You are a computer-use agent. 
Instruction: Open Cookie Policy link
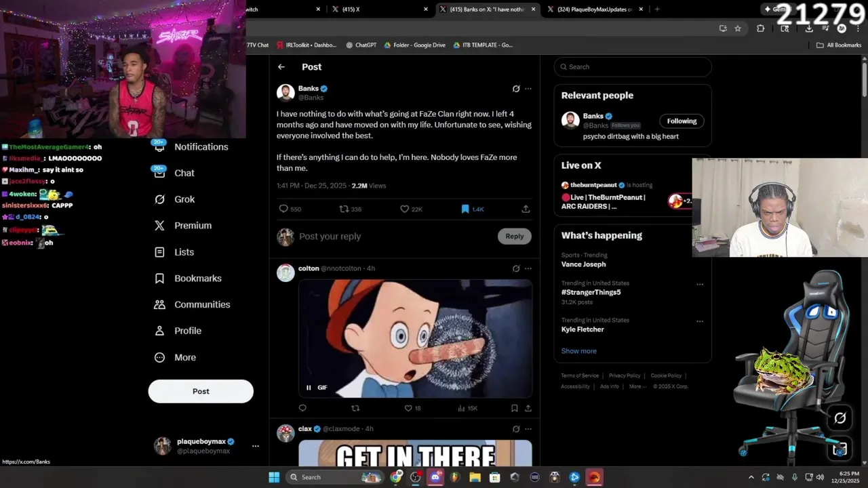coord(666,375)
